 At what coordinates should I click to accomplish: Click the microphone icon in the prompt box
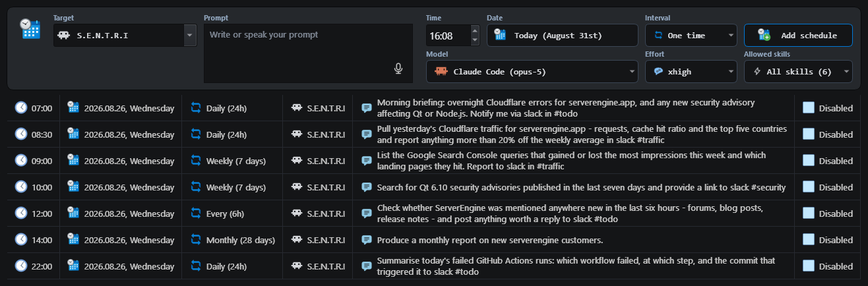tap(398, 68)
